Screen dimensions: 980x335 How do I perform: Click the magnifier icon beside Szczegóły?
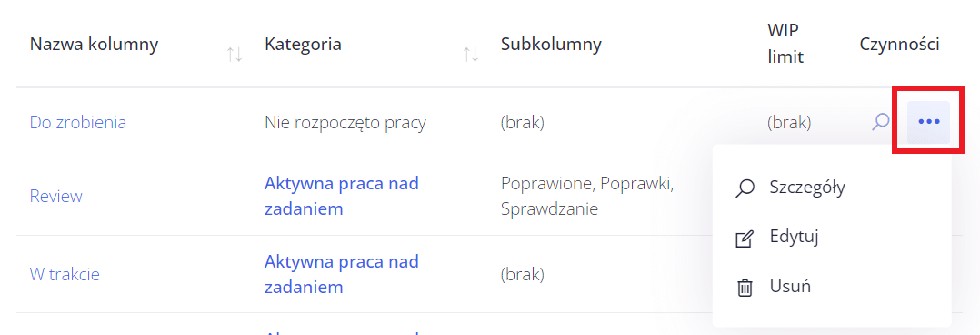click(745, 188)
